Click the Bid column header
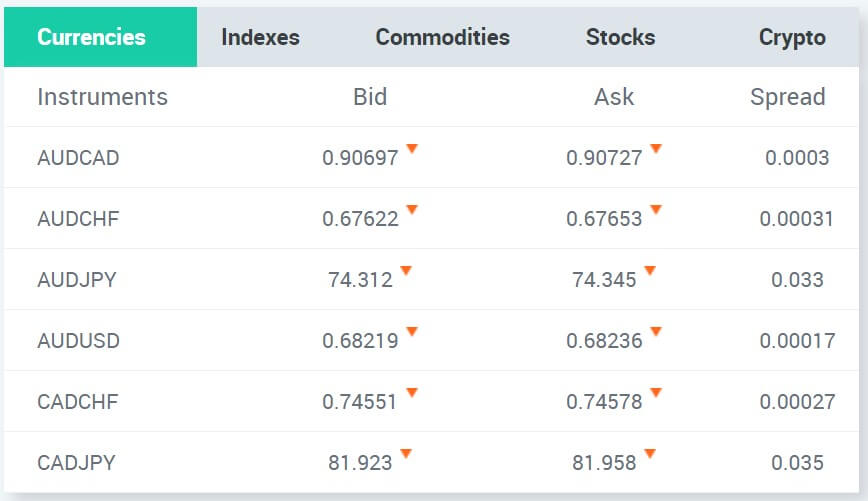This screenshot has height=501, width=868. pos(370,97)
